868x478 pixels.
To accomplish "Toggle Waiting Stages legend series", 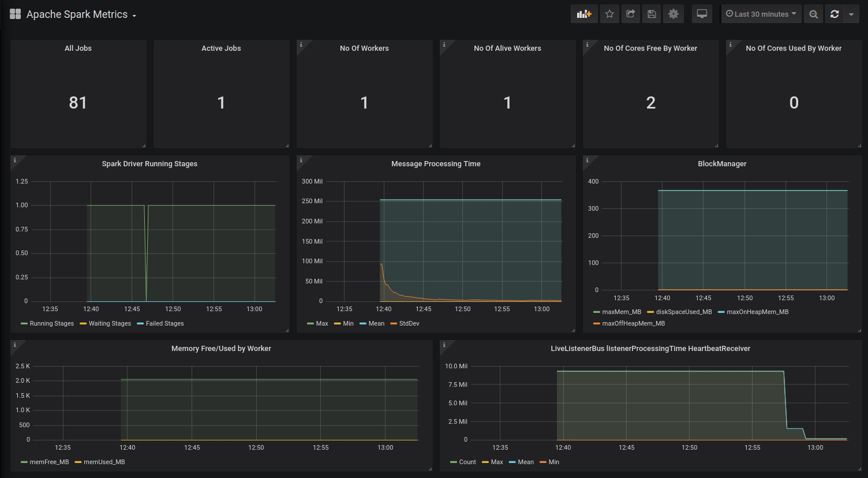I will coord(110,324).
